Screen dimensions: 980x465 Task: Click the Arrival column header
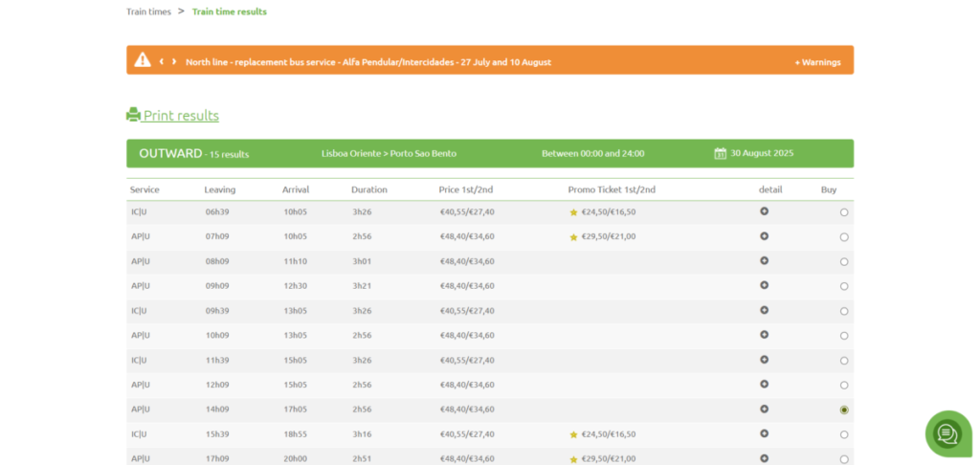296,189
